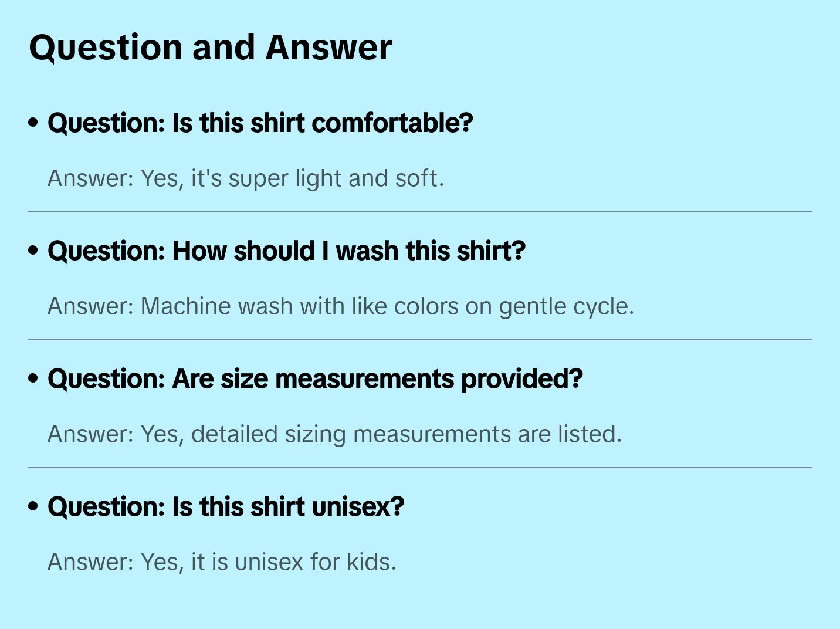Click the bullet beside the comfortable question
The height and width of the screenshot is (629, 840).
pos(33,123)
